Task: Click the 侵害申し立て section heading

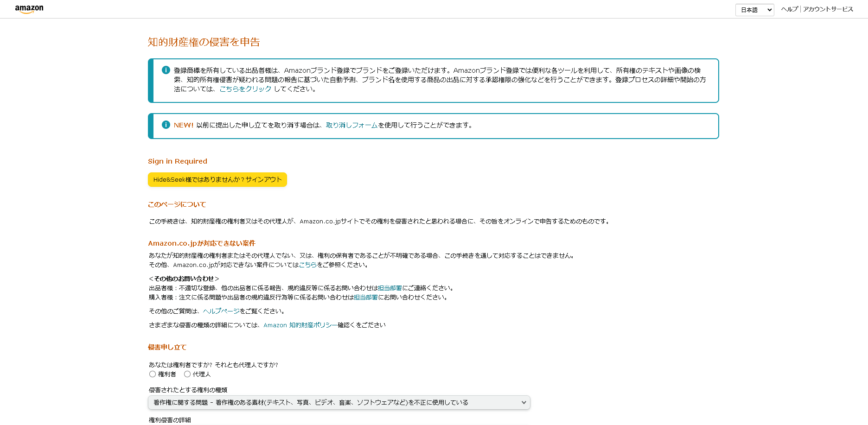Action: click(167, 347)
